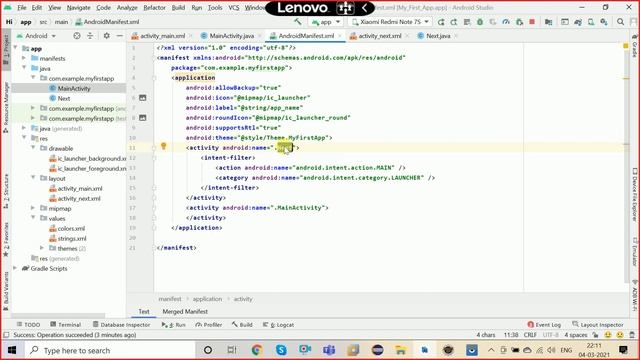Open the AVD Manager icon
640x360 pixels.
tap(591, 22)
